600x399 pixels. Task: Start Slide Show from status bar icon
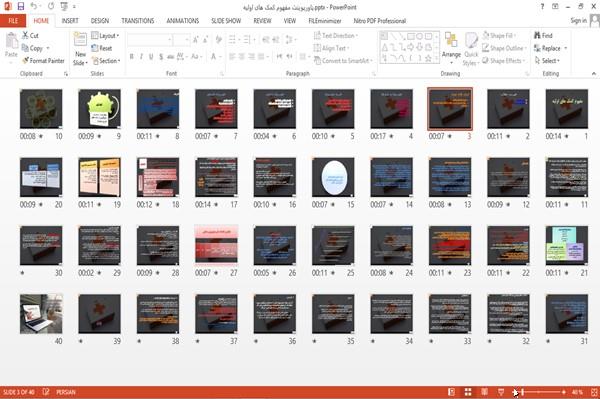(x=501, y=392)
